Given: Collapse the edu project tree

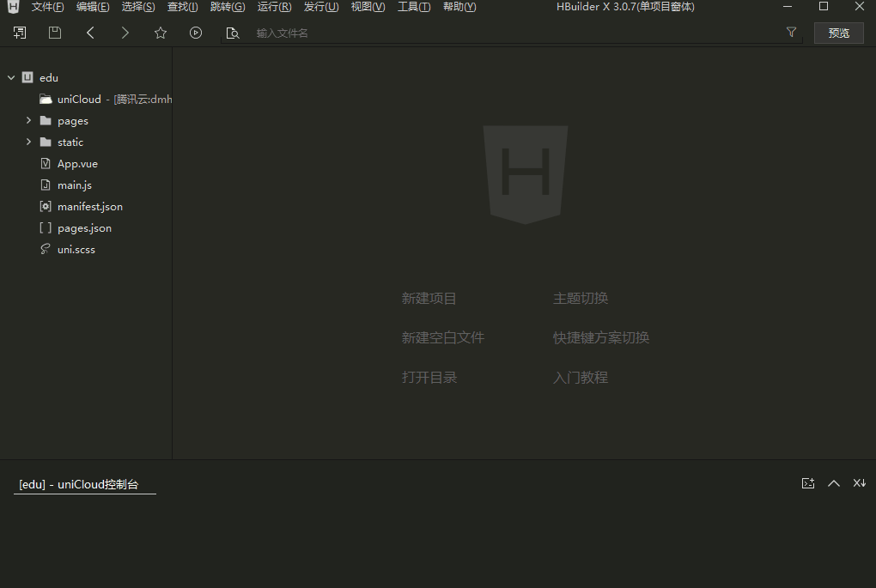Looking at the screenshot, I should pyautogui.click(x=11, y=77).
